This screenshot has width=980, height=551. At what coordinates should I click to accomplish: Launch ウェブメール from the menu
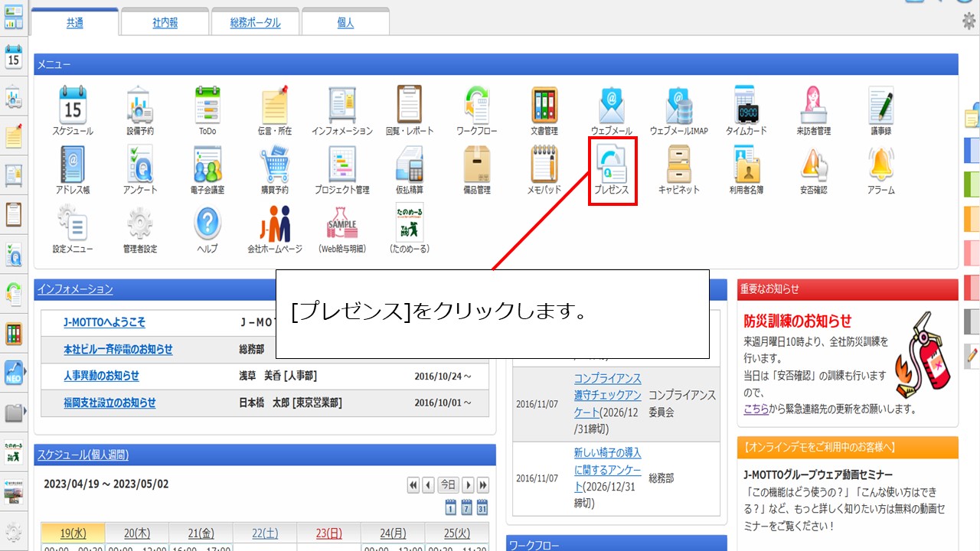tap(611, 106)
